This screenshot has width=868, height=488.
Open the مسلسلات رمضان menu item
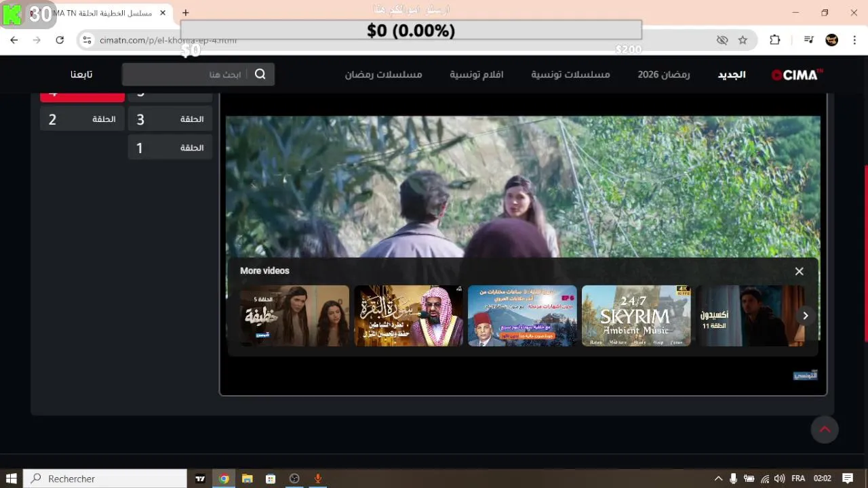(384, 75)
